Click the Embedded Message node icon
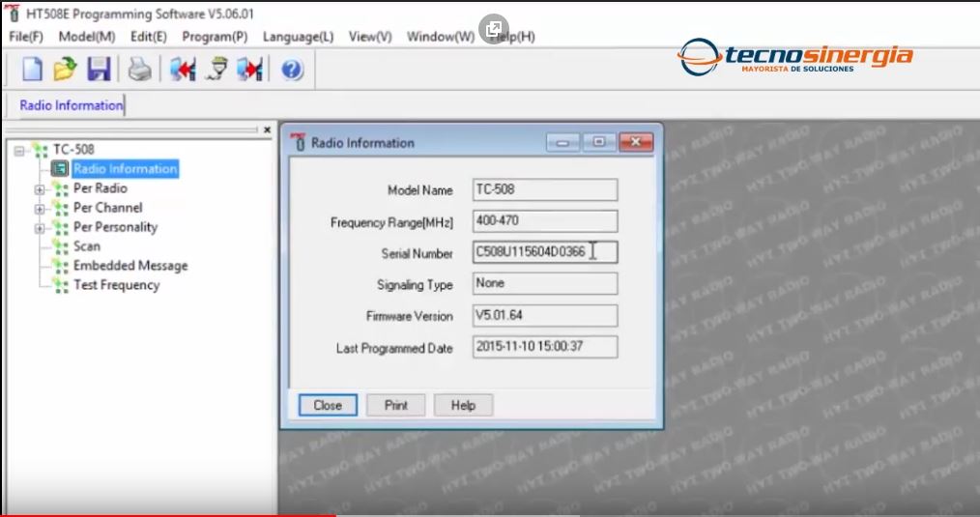Image resolution: width=980 pixels, height=517 pixels. 61,266
